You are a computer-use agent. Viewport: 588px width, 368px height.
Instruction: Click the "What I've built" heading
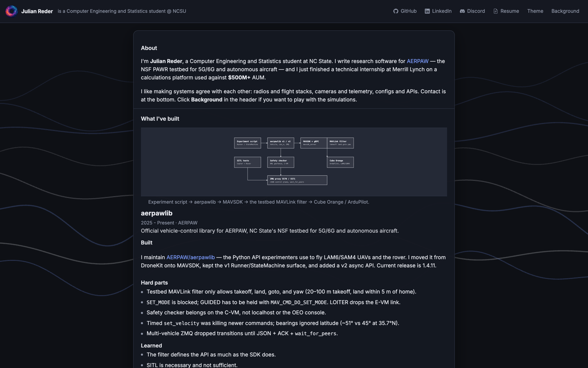click(x=160, y=119)
